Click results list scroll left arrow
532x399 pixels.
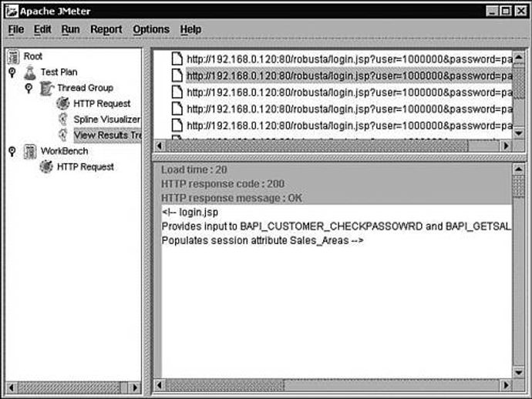tap(160, 146)
